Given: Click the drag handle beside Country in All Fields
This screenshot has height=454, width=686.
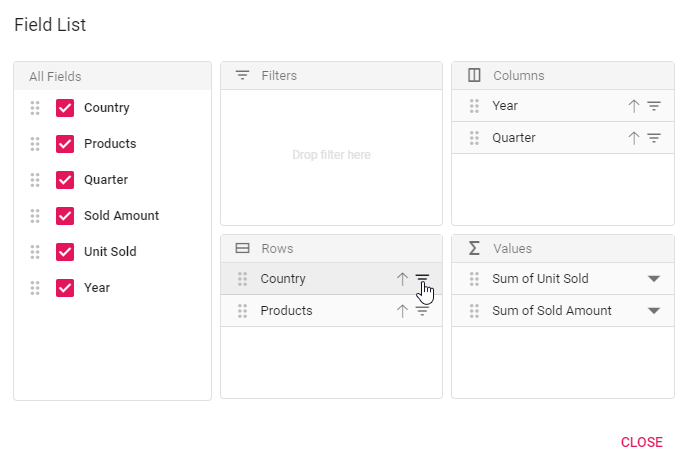Looking at the screenshot, I should click(x=35, y=108).
